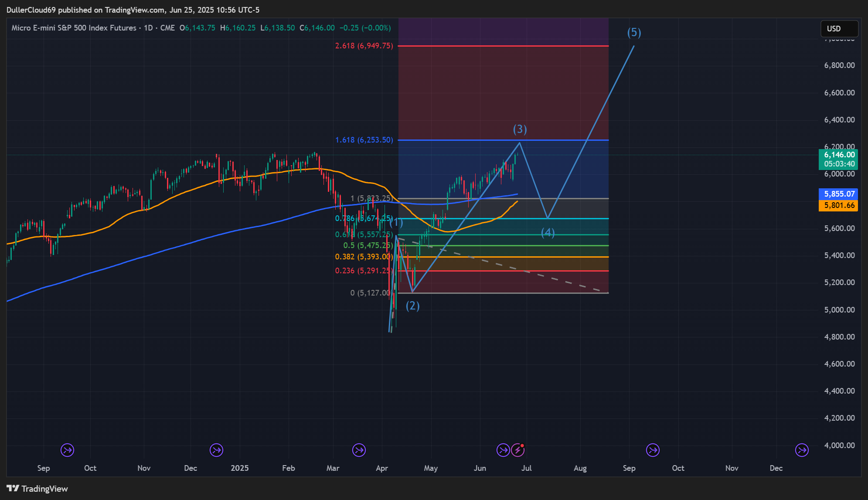
Task: Click the contract-roll icon near Mar
Action: [x=359, y=450]
